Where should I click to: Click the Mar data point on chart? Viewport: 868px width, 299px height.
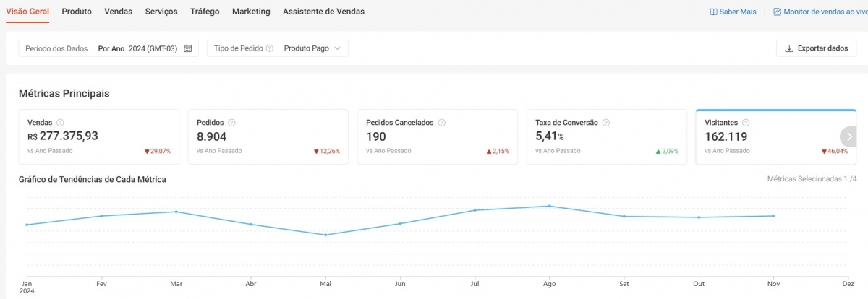coord(176,212)
